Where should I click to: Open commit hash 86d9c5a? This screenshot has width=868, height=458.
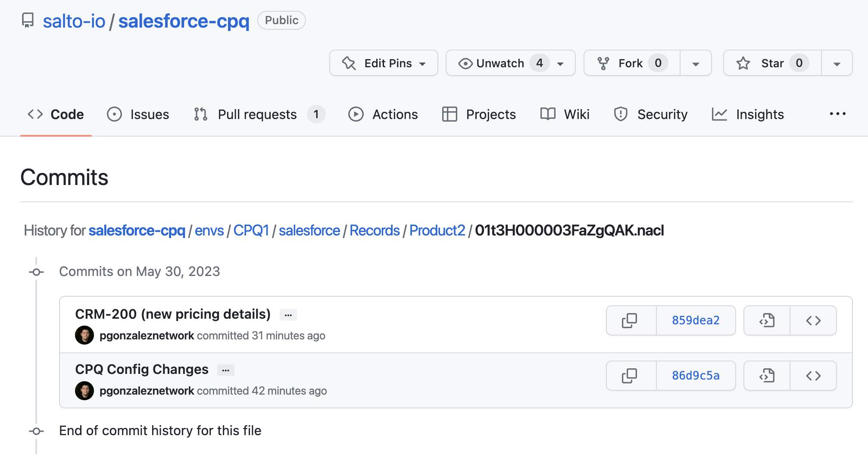pyautogui.click(x=696, y=376)
